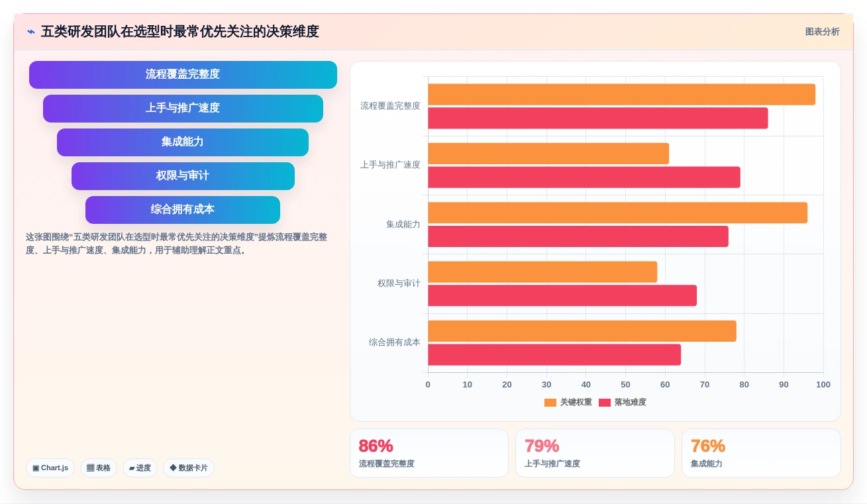This screenshot has height=504, width=867.
Task: Click the x-axis tick value 100
Action: [823, 385]
